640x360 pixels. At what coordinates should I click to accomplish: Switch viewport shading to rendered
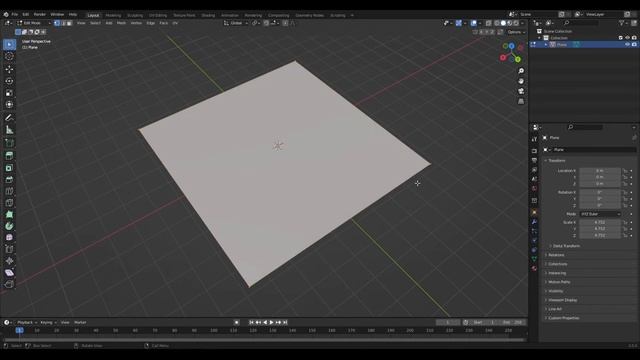[x=516, y=23]
